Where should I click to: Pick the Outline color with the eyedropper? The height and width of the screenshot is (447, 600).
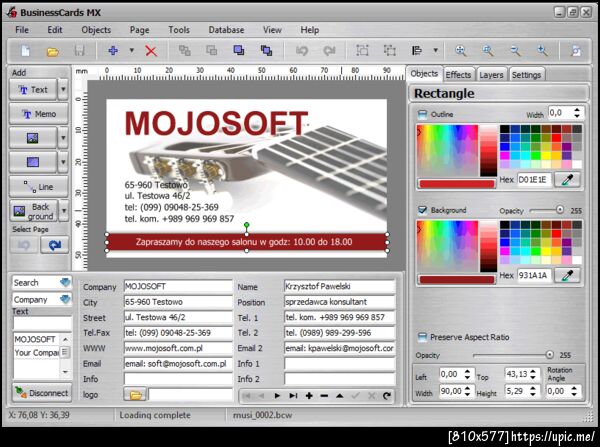click(x=567, y=179)
